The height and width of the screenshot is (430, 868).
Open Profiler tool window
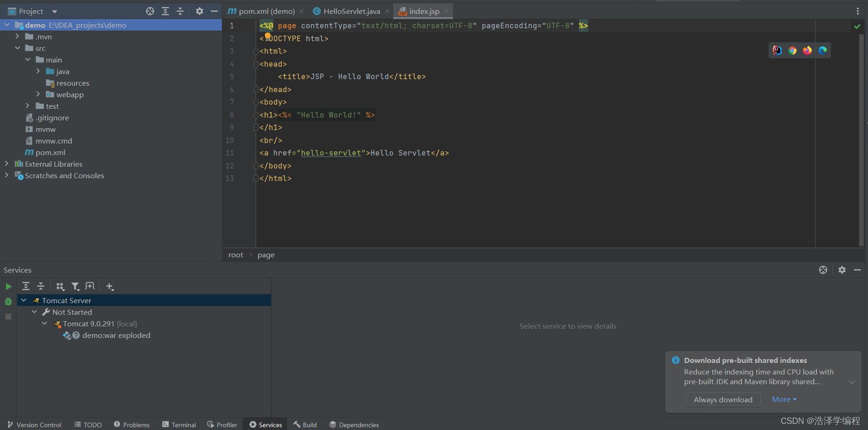pyautogui.click(x=222, y=425)
